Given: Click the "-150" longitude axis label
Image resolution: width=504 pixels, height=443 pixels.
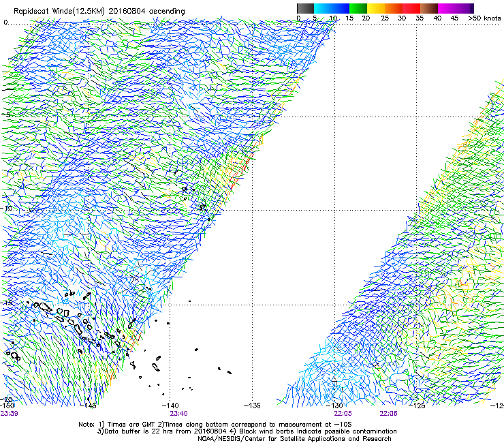Looking at the screenshot, I should tap(7, 406).
